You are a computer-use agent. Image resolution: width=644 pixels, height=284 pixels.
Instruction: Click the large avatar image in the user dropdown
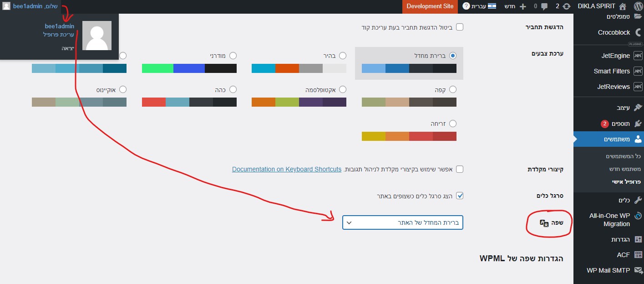(x=97, y=36)
